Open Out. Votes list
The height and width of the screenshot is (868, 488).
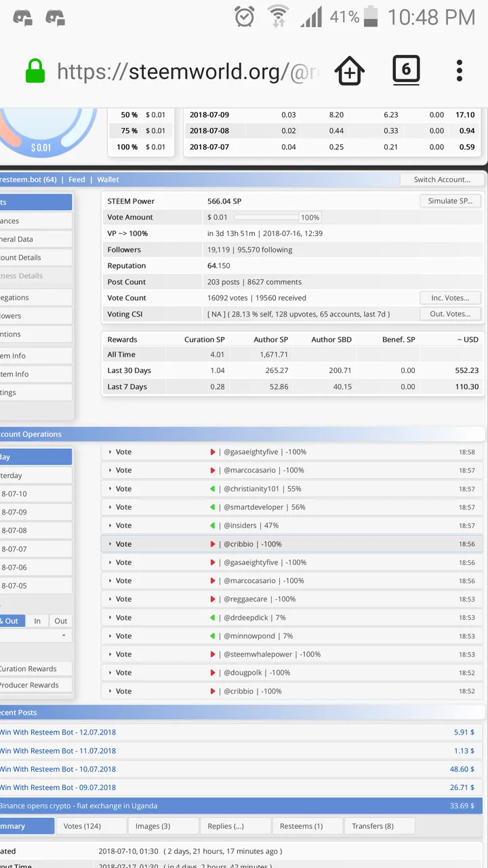pos(450,314)
